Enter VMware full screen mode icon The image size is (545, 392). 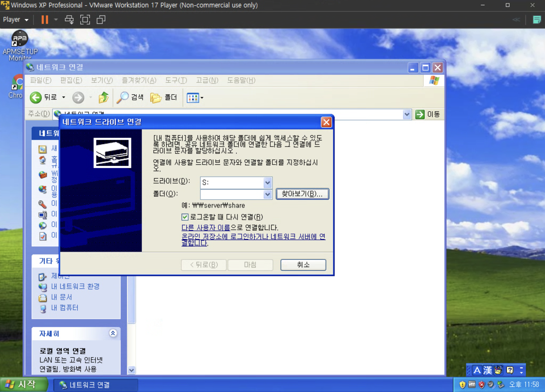[85, 20]
